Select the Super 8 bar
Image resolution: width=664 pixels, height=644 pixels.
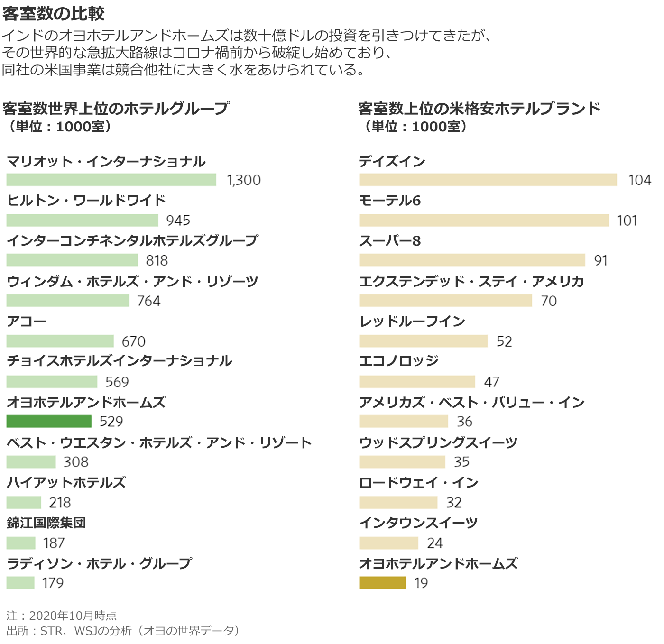click(x=472, y=260)
